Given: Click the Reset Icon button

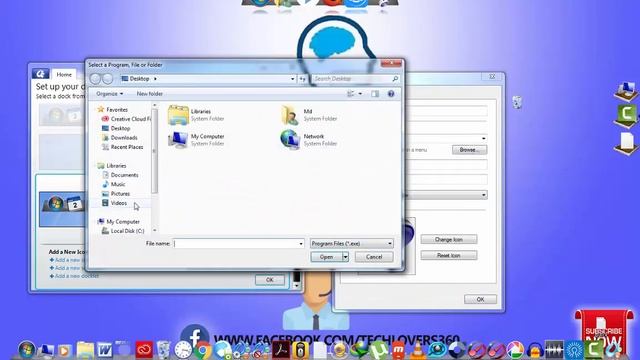Looking at the screenshot, I should pos(449,255).
